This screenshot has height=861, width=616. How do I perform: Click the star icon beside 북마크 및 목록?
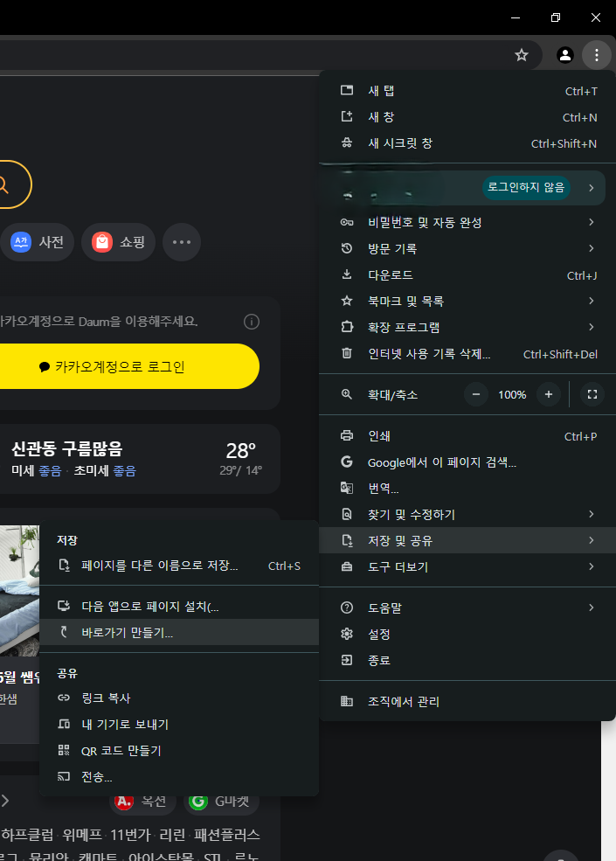(x=347, y=301)
